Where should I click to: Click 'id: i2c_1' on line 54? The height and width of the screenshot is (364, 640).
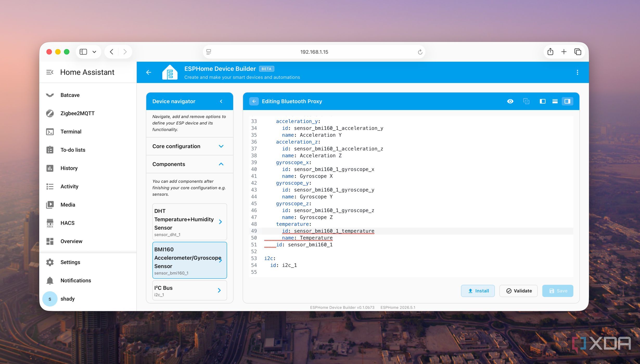(x=283, y=265)
